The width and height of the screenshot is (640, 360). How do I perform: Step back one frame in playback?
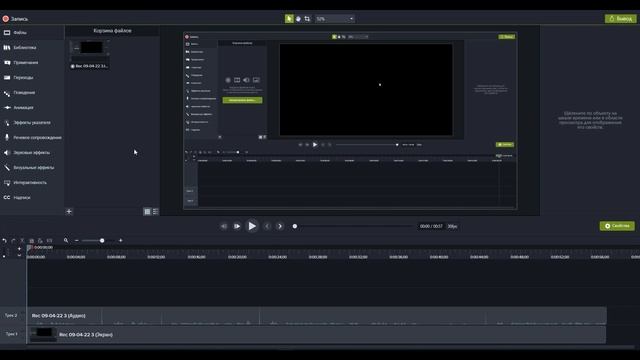224,226
